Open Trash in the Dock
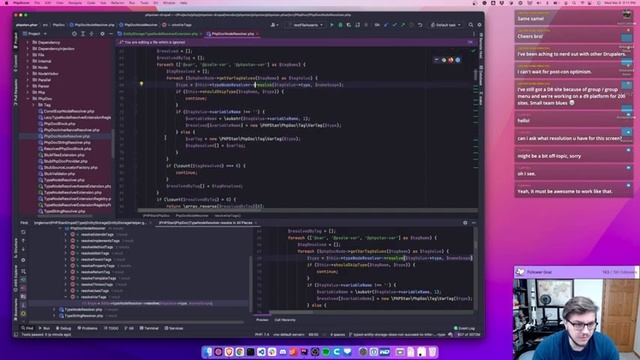The height and width of the screenshot is (360, 640). tap(432, 351)
